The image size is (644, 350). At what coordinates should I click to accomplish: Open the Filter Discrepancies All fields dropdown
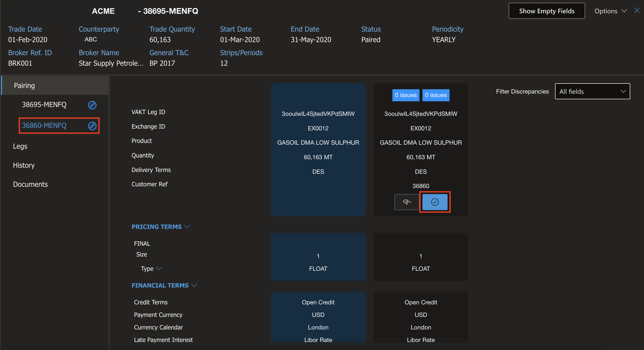pos(592,92)
